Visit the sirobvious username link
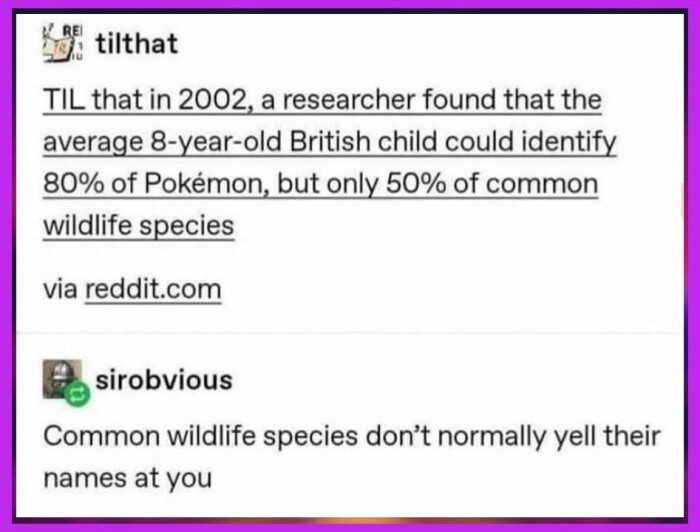The height and width of the screenshot is (532, 700). (x=164, y=380)
